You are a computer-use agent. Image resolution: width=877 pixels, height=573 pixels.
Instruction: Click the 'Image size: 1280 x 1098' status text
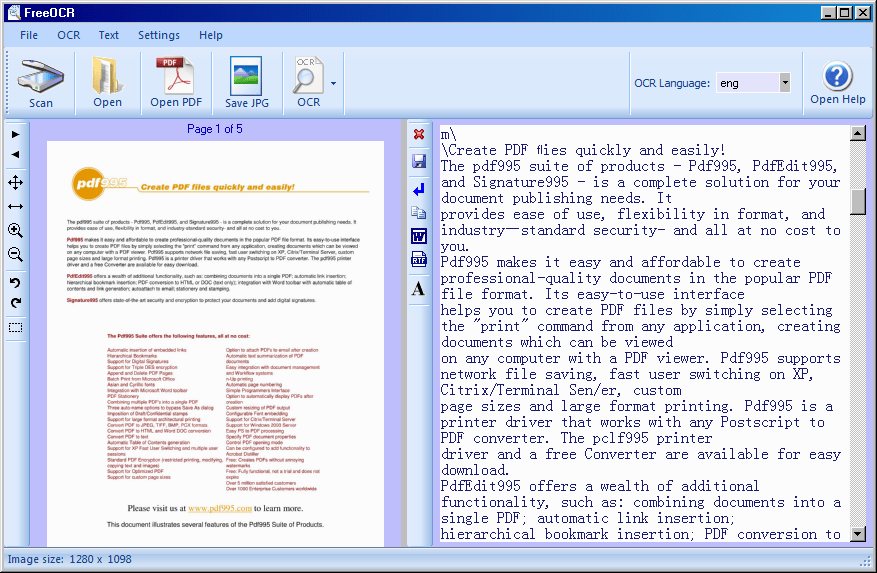(x=69, y=559)
